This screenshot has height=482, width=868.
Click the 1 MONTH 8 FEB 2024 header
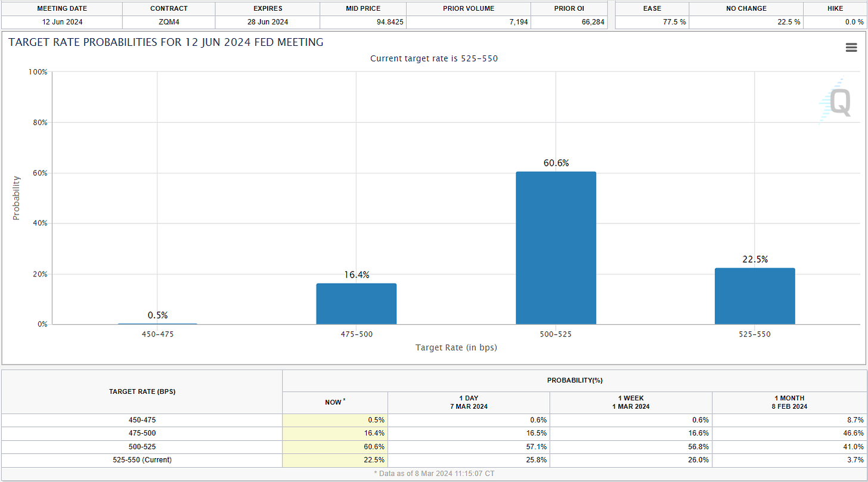click(x=789, y=402)
